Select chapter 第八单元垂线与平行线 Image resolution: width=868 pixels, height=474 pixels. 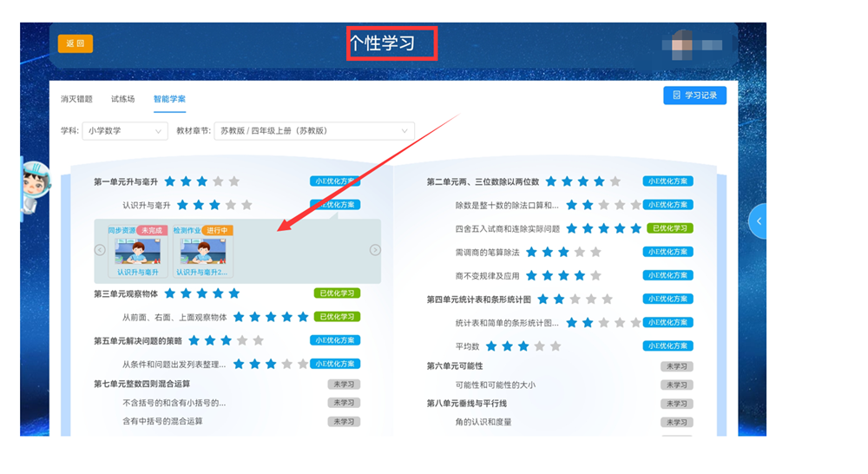467,403
